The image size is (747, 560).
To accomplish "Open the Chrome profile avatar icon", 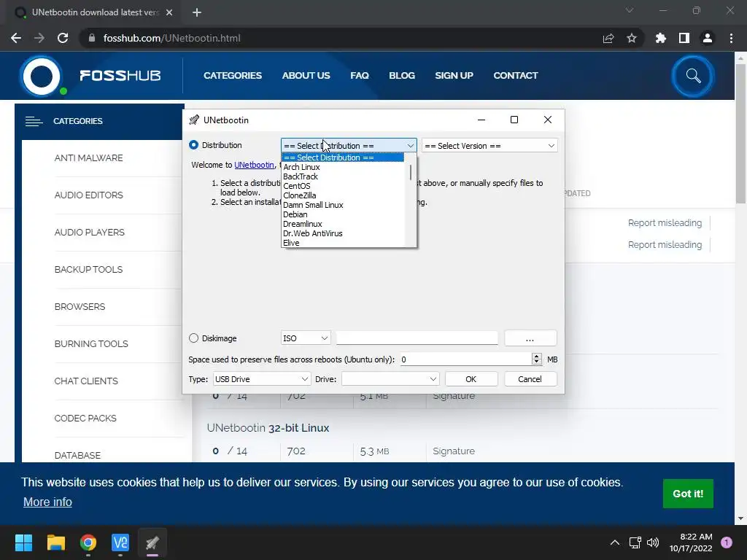I will (708, 38).
